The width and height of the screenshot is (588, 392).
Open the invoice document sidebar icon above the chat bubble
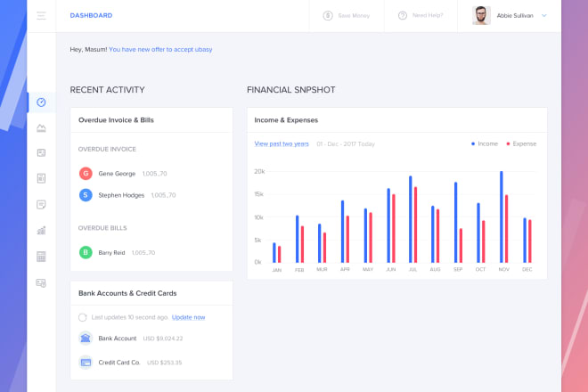coord(41,178)
